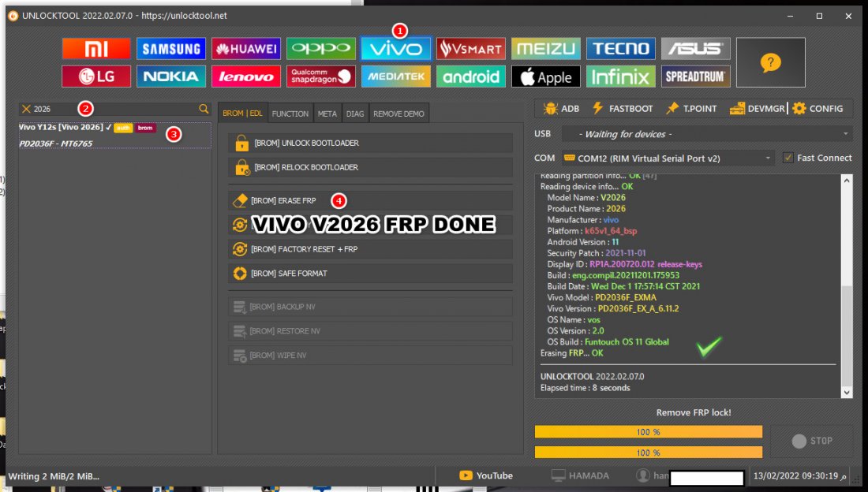This screenshot has height=492, width=868.
Task: Switch to the META tab
Action: (x=327, y=114)
